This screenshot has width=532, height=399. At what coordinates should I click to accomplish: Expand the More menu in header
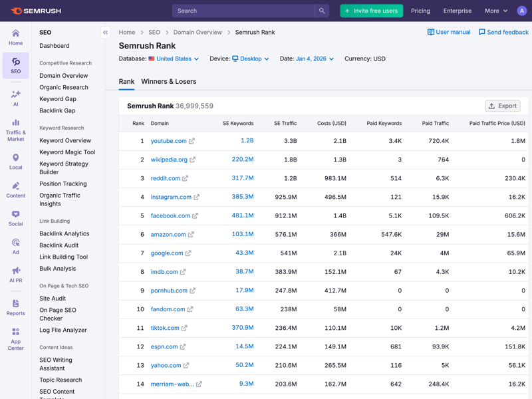click(496, 11)
